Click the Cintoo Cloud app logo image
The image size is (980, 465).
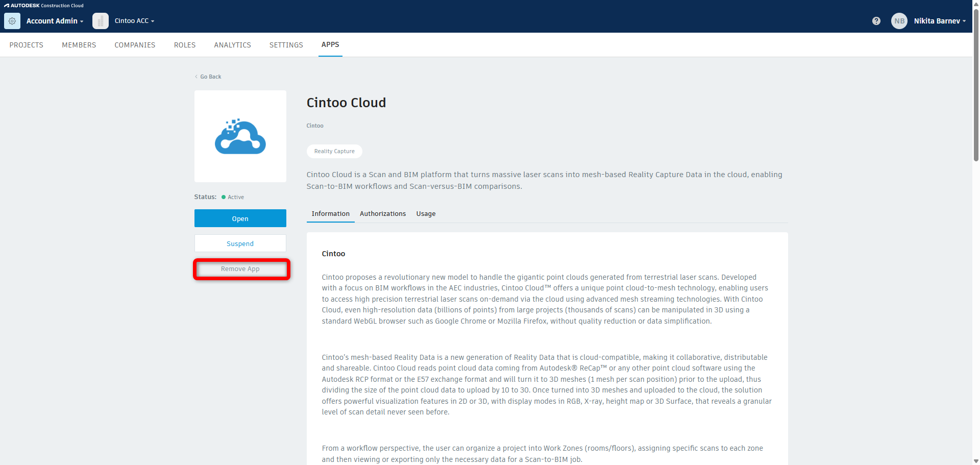tap(240, 136)
